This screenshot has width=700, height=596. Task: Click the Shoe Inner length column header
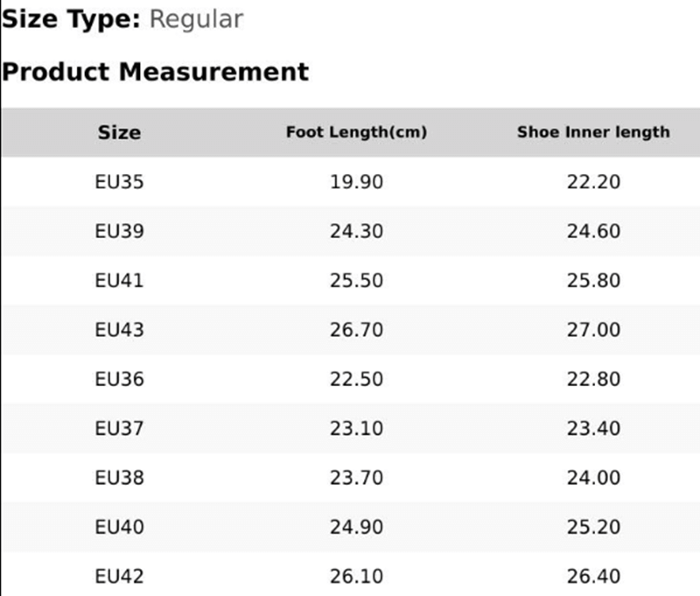coord(593,133)
